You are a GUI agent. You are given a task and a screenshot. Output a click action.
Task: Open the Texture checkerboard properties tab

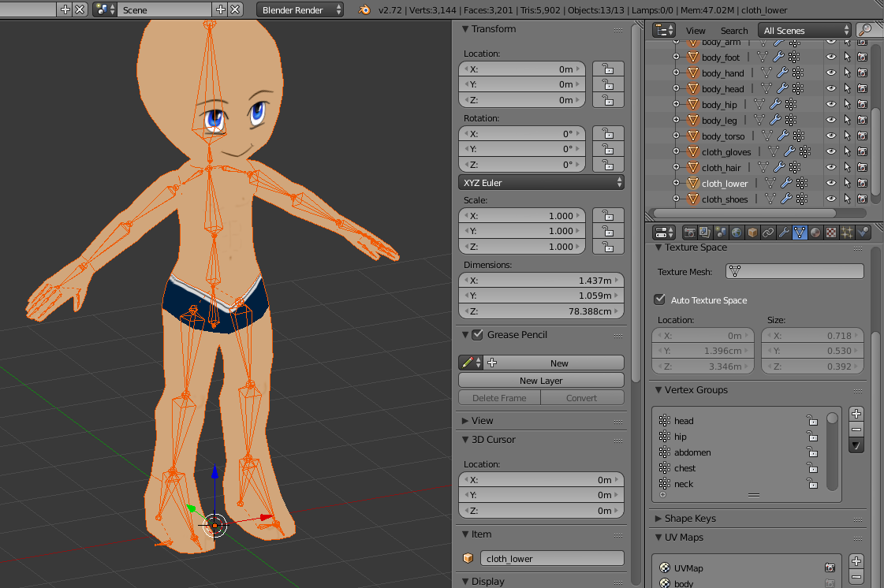point(831,233)
